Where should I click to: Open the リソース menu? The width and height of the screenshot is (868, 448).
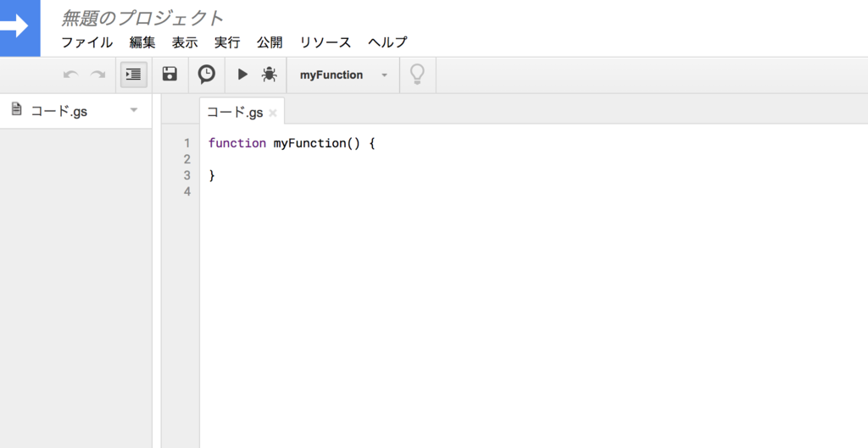pos(325,42)
